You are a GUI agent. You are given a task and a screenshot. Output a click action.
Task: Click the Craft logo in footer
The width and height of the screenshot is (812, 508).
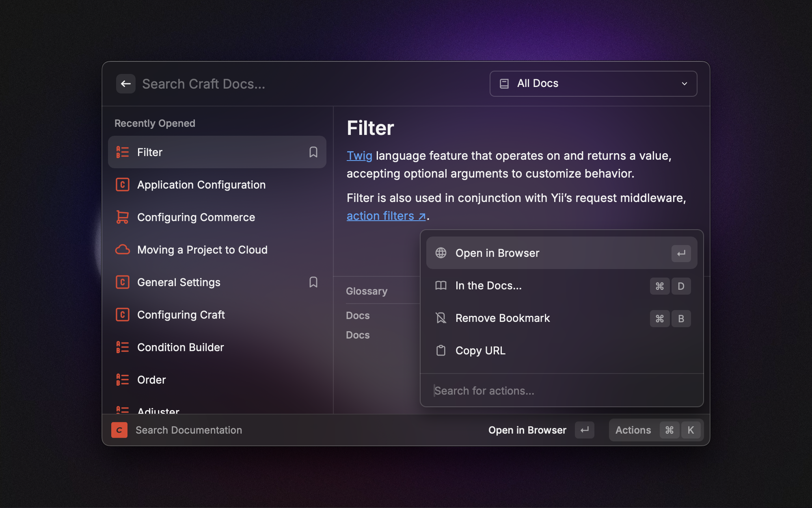point(119,430)
